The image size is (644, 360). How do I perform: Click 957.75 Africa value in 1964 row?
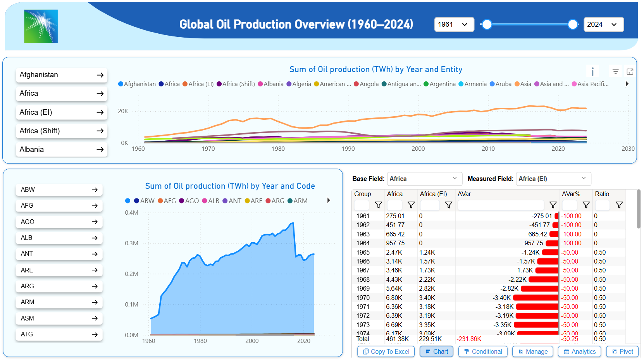pyautogui.click(x=395, y=243)
